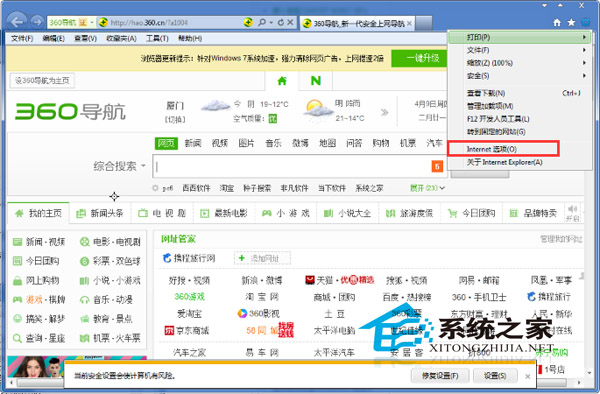The width and height of the screenshot is (600, 394).
Task: Close the security warning notification bar
Action: click(x=528, y=376)
